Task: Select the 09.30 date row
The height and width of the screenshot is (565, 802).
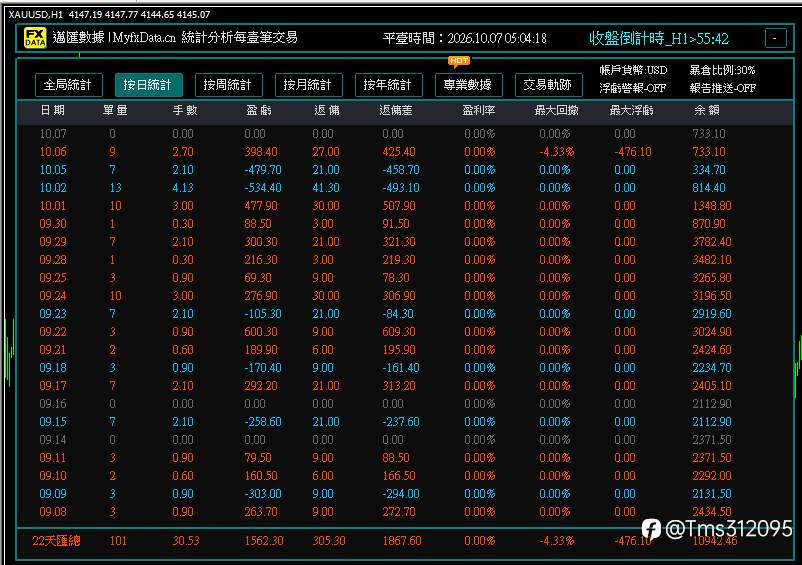Action: tap(404, 224)
